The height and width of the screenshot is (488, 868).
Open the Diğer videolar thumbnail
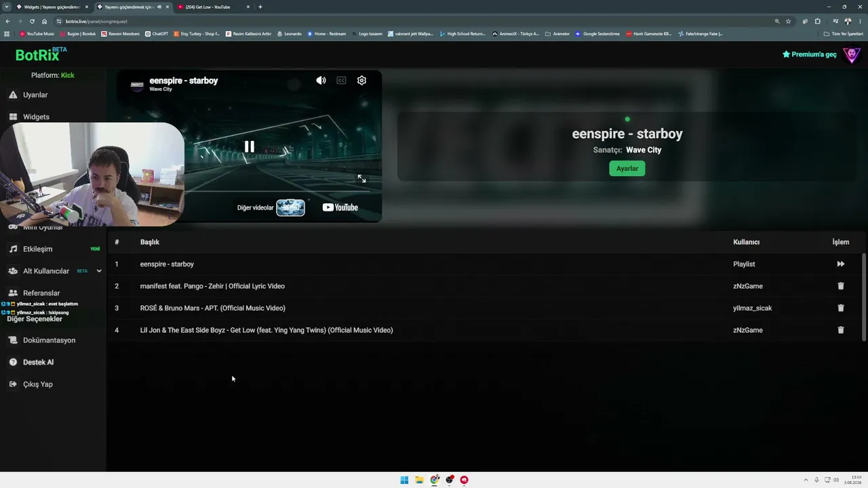tap(290, 207)
